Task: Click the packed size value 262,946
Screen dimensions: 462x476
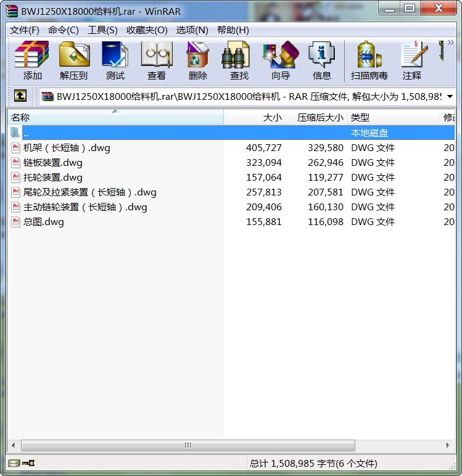Action: click(x=326, y=163)
